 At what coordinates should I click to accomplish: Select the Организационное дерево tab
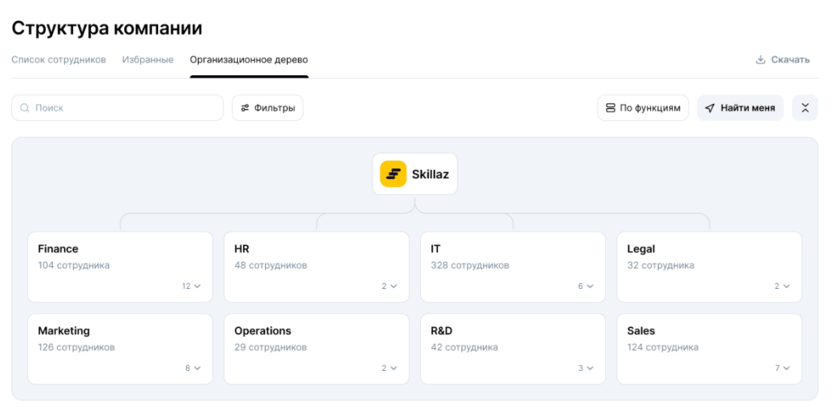(x=249, y=60)
